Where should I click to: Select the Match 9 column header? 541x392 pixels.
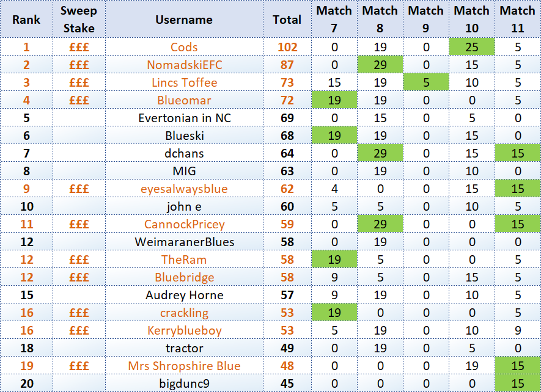point(425,20)
